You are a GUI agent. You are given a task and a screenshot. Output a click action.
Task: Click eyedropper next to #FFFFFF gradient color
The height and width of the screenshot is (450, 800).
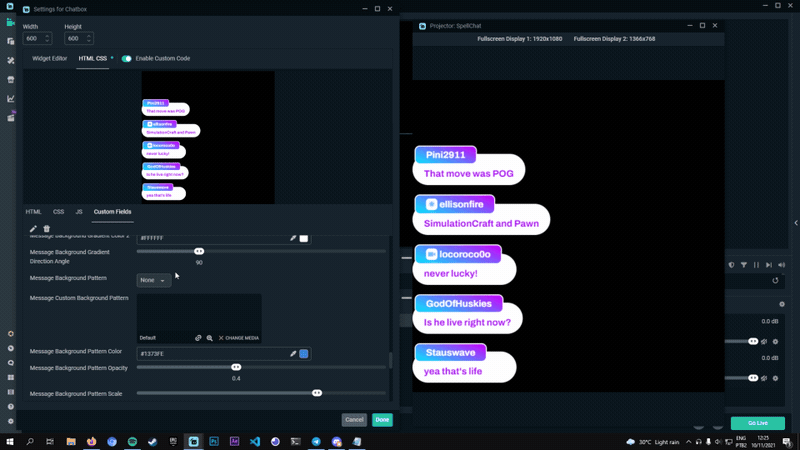point(293,238)
